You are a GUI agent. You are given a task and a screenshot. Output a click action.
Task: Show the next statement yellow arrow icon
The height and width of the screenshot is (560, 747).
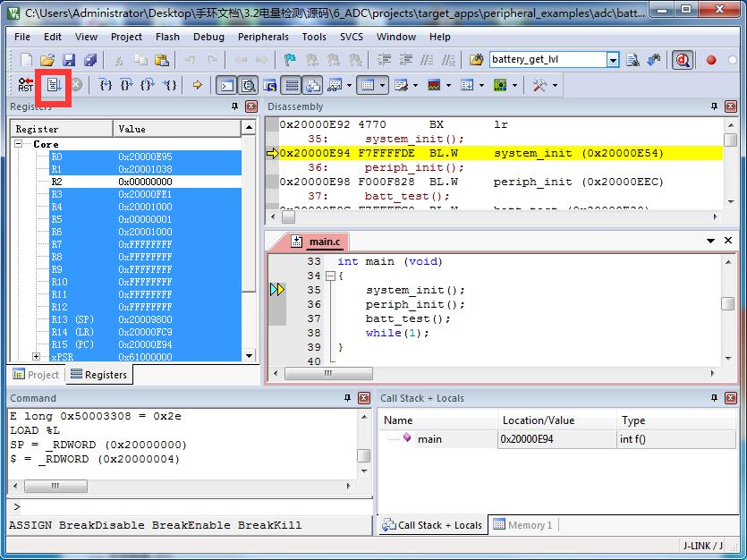[x=197, y=85]
